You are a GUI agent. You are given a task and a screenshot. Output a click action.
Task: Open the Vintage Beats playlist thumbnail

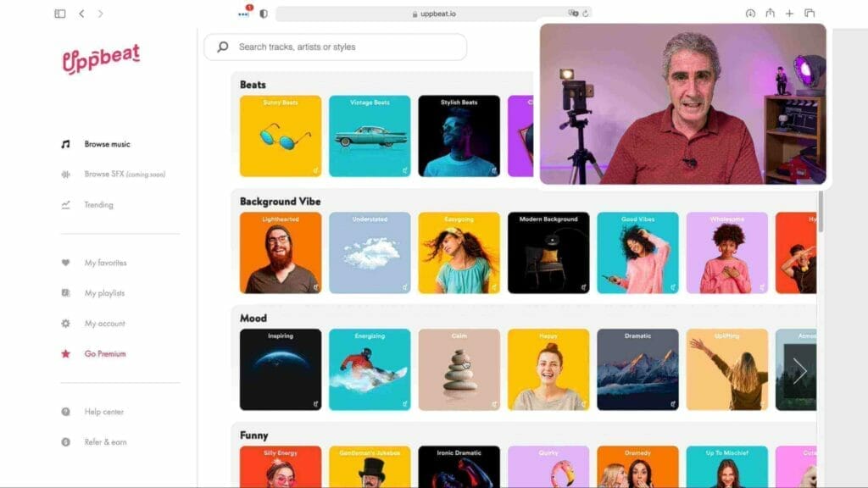pyautogui.click(x=370, y=136)
